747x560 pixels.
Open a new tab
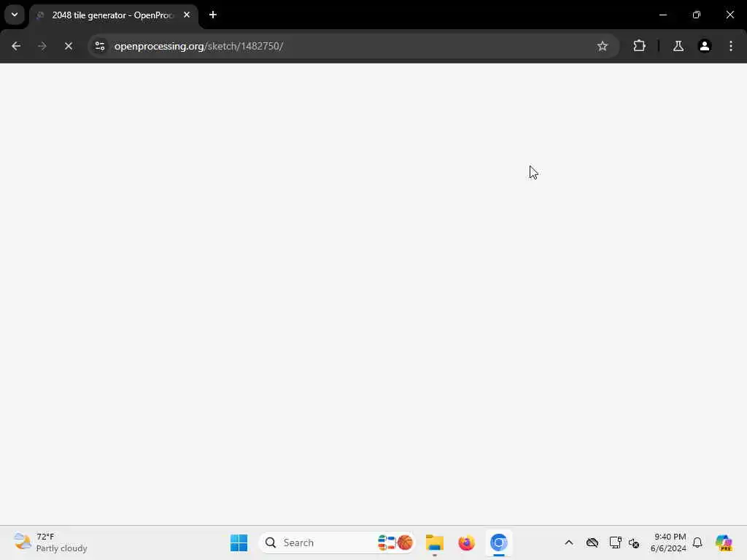point(213,15)
